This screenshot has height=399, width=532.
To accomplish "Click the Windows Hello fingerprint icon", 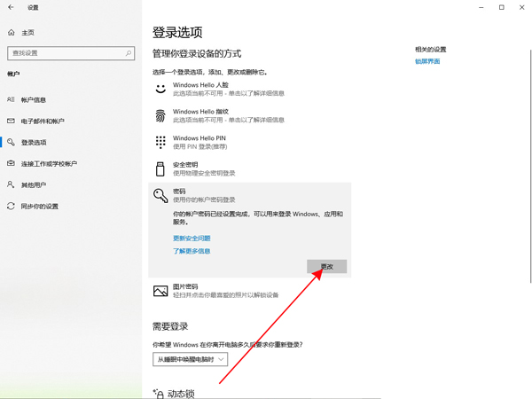I will 160,115.
